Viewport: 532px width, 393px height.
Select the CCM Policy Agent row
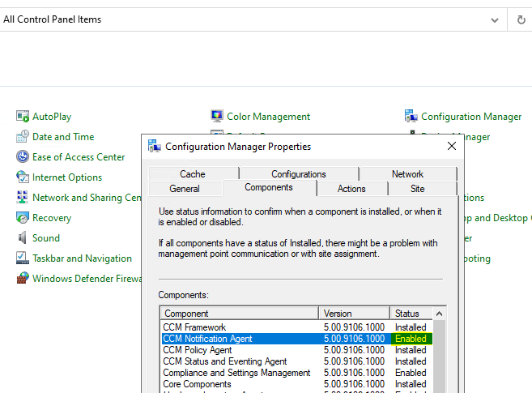coord(297,350)
